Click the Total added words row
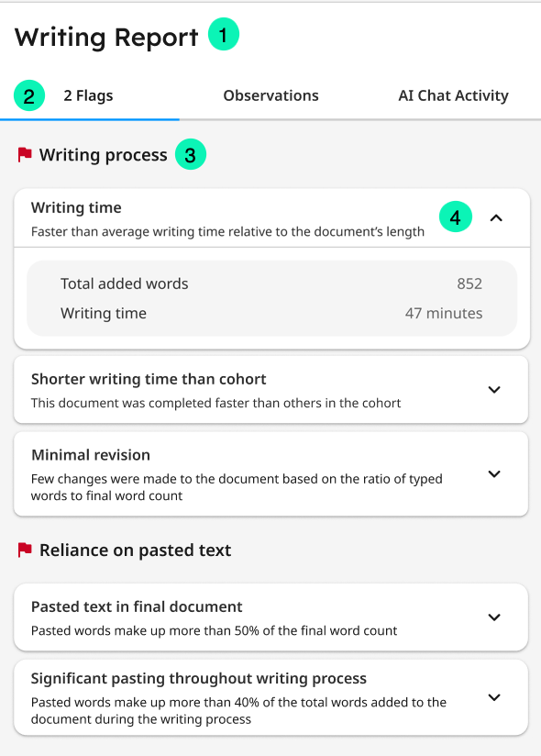Image resolution: width=541 pixels, height=756 pixels. (271, 283)
